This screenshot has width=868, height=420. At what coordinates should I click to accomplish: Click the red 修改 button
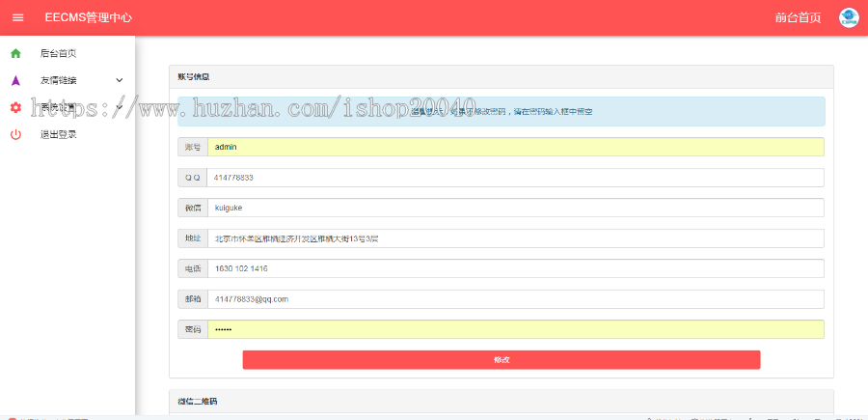click(501, 359)
